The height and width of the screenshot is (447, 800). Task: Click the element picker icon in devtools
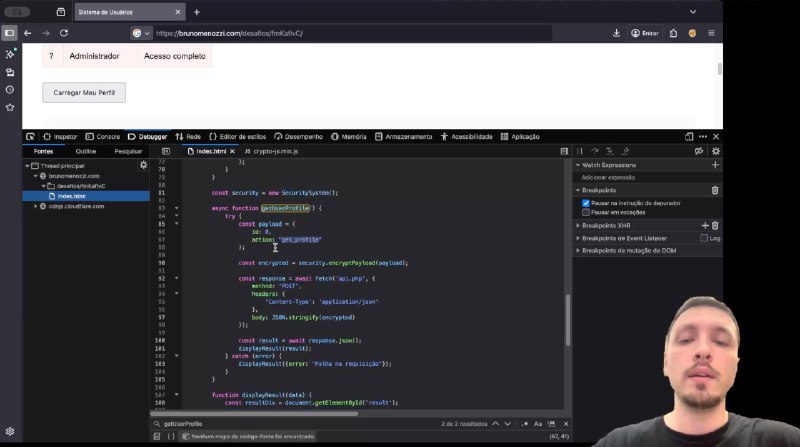coord(31,136)
